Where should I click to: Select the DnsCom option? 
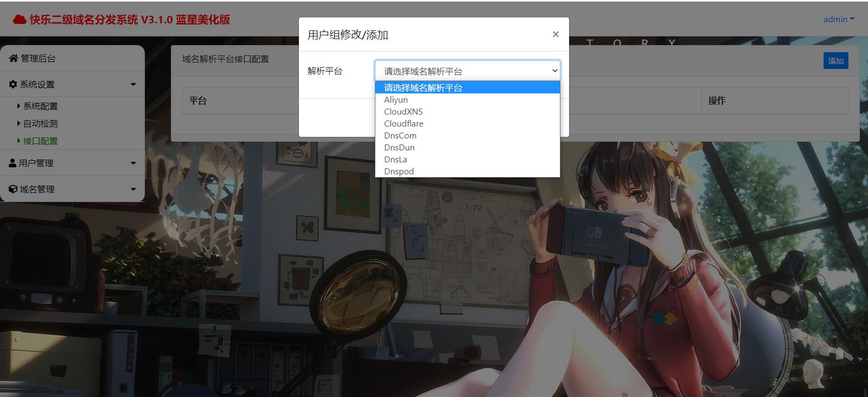click(400, 136)
